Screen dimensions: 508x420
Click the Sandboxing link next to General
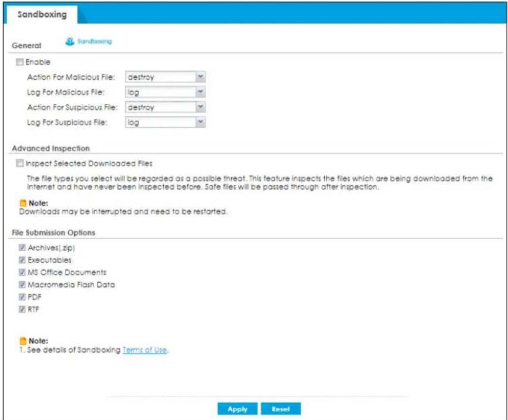[x=94, y=41]
